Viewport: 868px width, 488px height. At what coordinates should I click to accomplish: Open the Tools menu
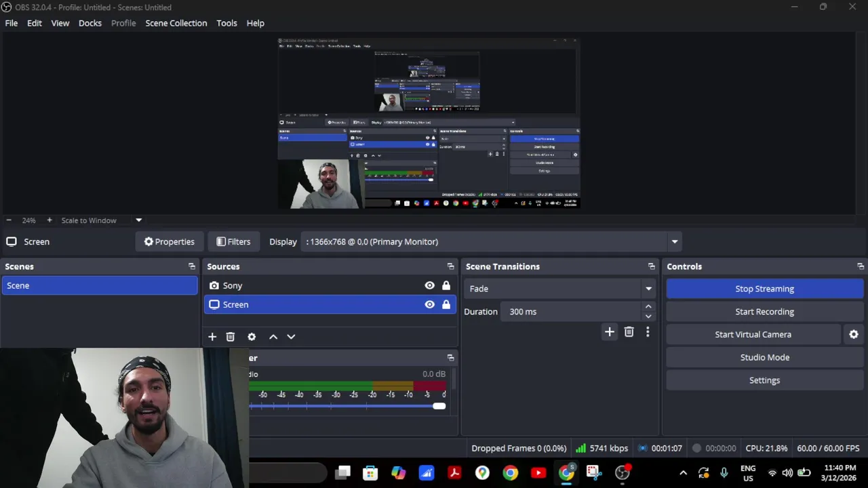pyautogui.click(x=226, y=23)
